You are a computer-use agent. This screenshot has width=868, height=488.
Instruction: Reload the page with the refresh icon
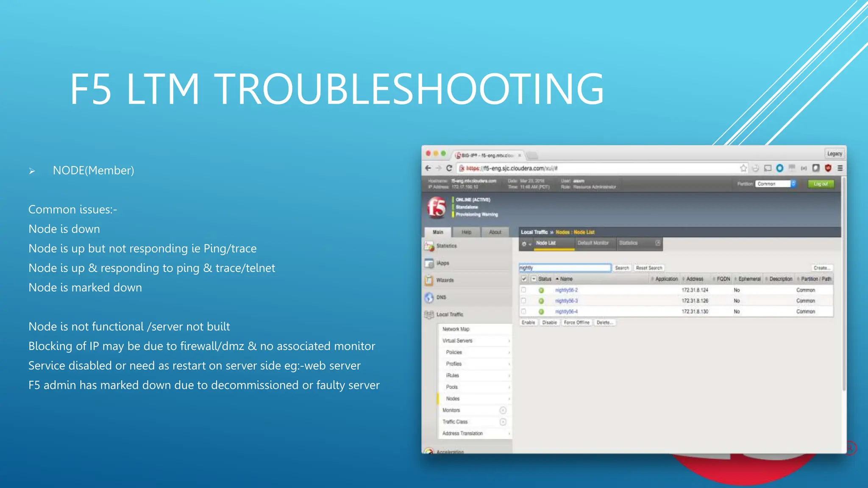click(x=449, y=168)
